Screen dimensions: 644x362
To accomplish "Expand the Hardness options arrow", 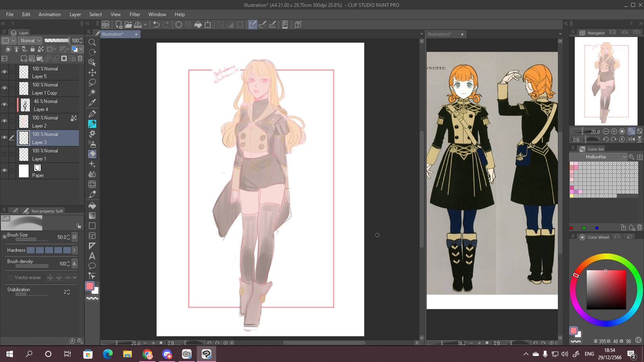I will (x=74, y=250).
